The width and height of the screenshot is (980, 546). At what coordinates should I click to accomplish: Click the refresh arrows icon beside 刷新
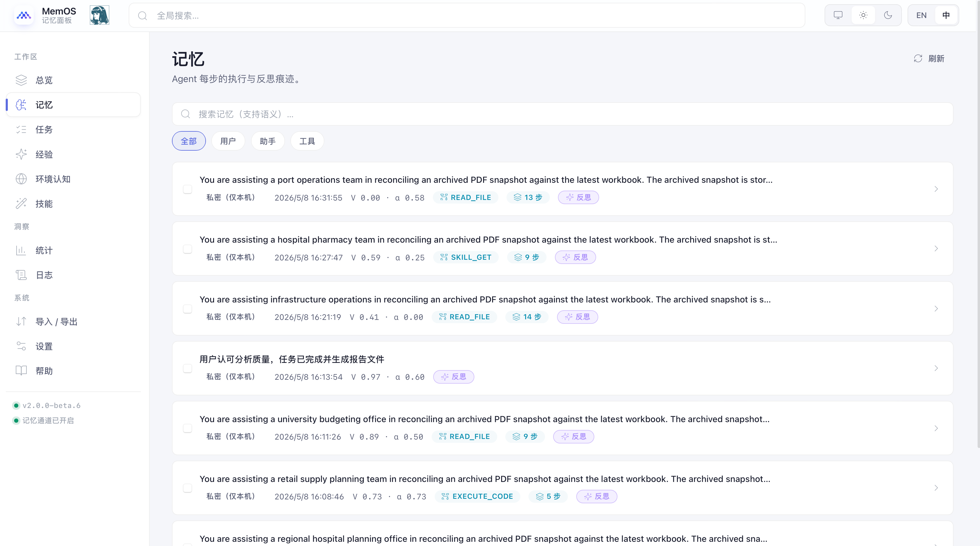pyautogui.click(x=918, y=59)
